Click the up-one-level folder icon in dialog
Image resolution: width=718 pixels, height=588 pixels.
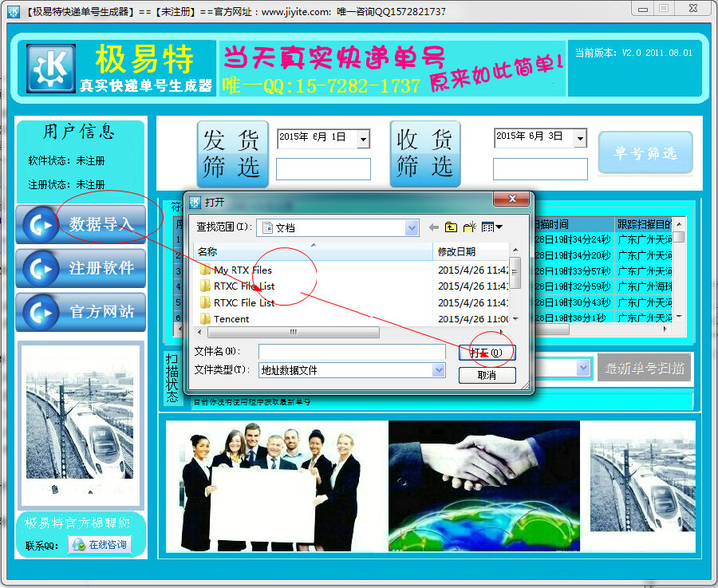coord(451,227)
